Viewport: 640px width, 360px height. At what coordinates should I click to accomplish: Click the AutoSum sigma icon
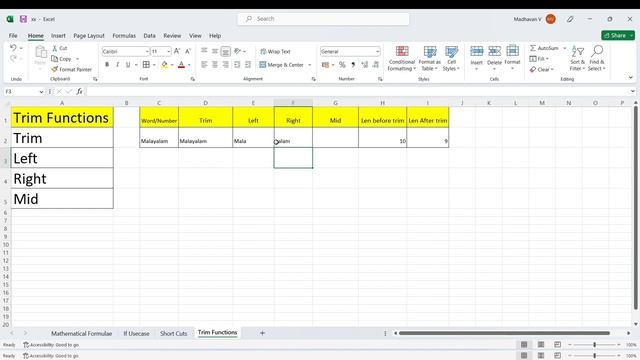pyautogui.click(x=533, y=48)
